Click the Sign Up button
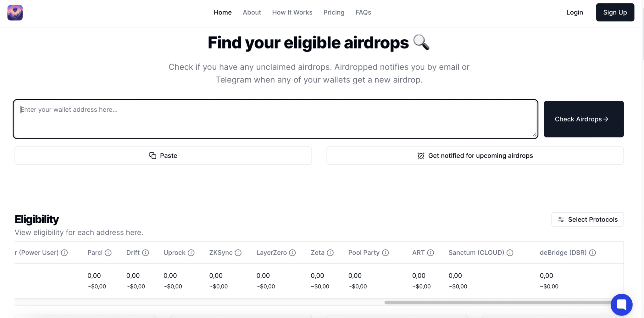 point(615,12)
